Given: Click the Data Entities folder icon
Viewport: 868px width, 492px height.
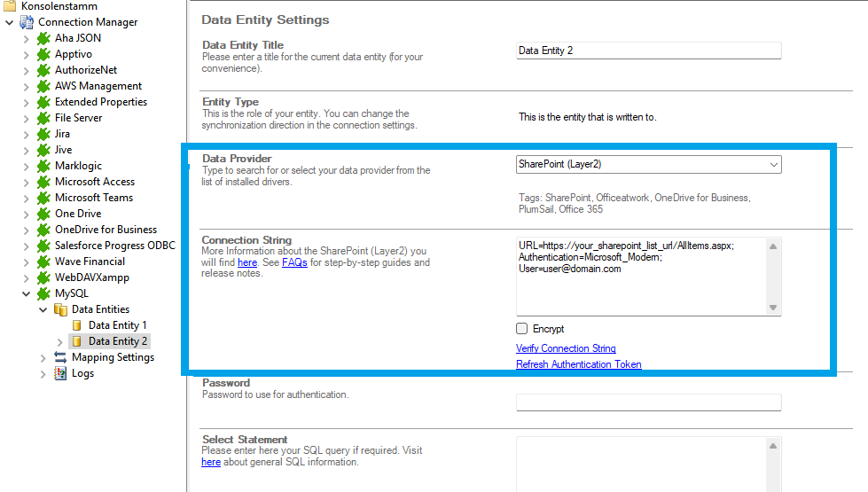Looking at the screenshot, I should (x=60, y=309).
